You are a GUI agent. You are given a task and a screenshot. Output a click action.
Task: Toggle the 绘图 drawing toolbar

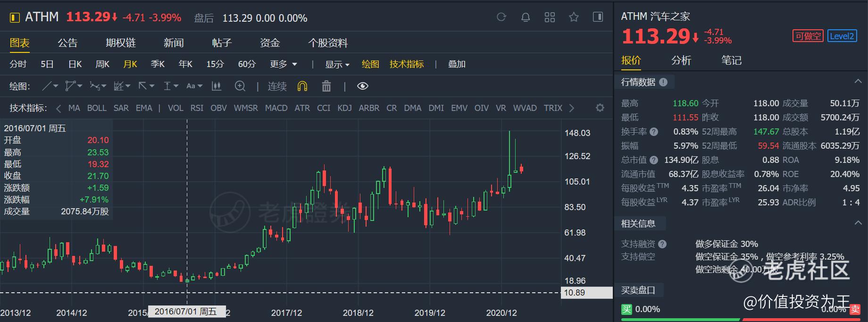click(x=370, y=64)
